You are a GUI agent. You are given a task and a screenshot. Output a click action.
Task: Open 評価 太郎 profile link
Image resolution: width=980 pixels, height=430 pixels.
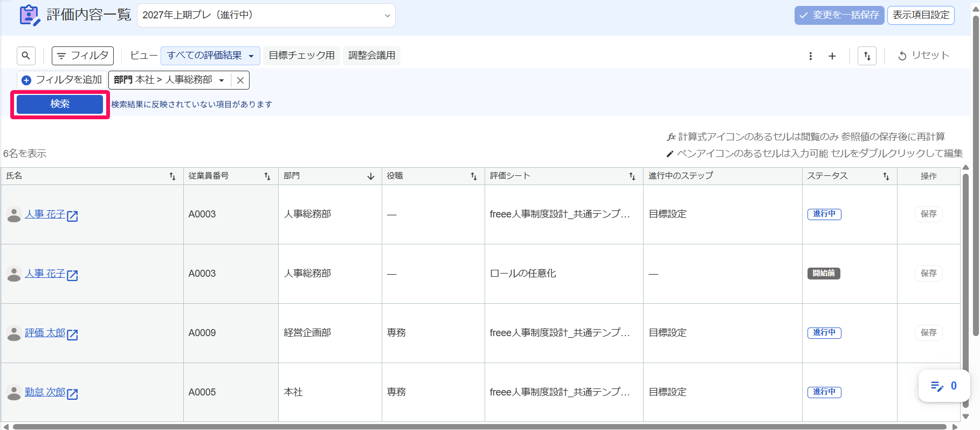point(45,333)
